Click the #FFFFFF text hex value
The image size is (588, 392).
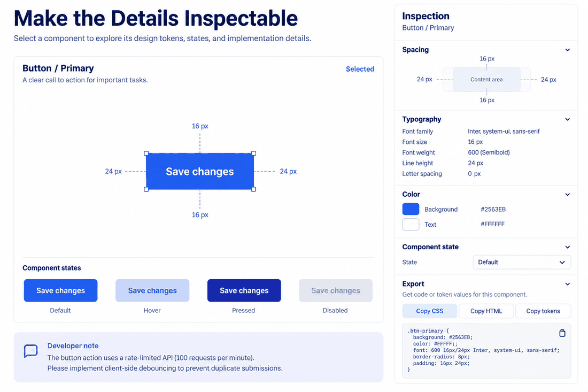[x=492, y=224]
